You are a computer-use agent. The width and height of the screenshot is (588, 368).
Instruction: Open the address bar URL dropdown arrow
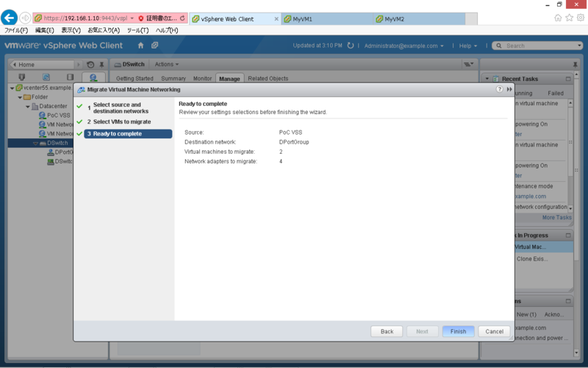132,18
